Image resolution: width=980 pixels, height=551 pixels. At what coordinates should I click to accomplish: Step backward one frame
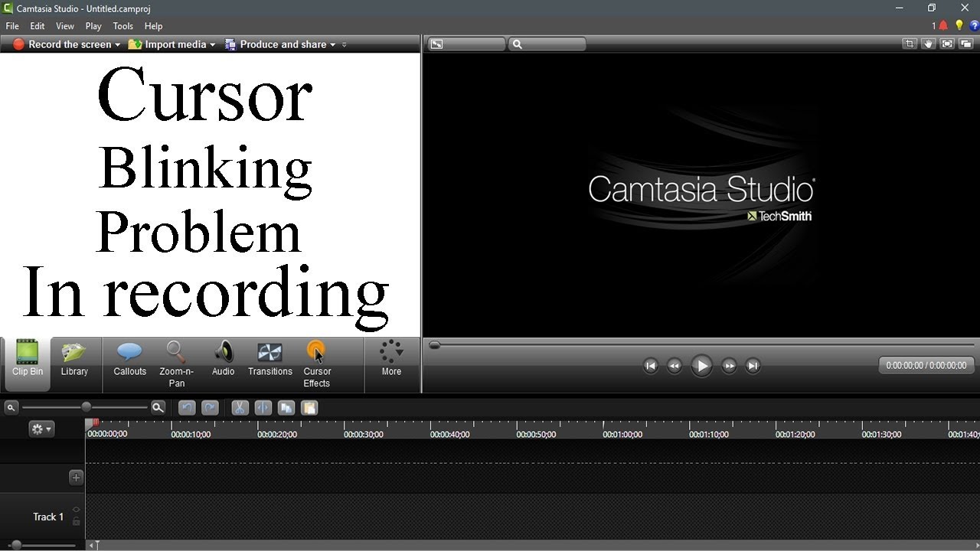(x=674, y=366)
